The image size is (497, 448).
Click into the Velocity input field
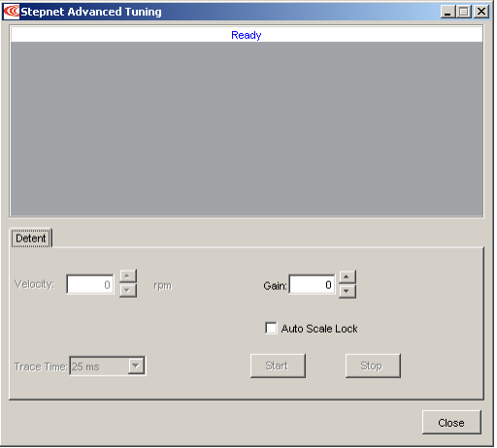90,284
